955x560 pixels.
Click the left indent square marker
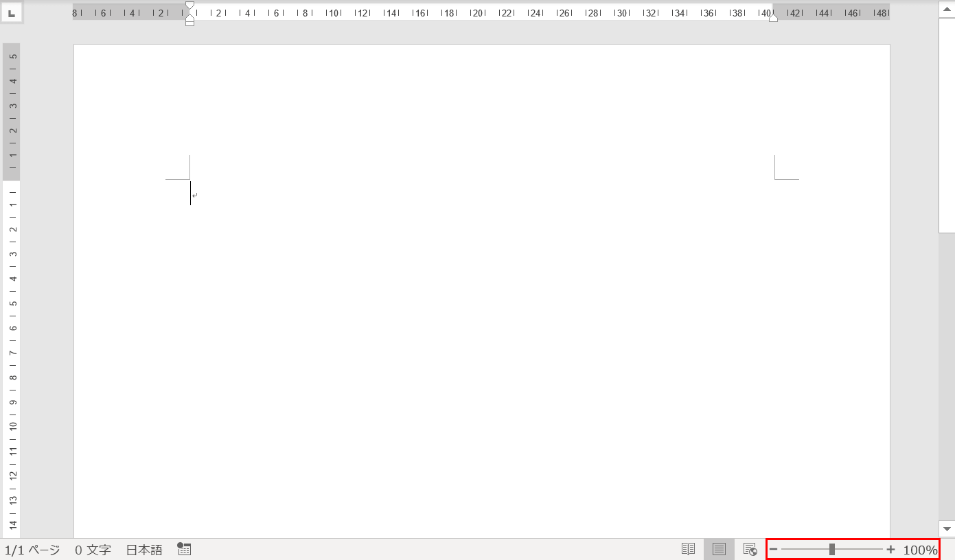click(190, 23)
